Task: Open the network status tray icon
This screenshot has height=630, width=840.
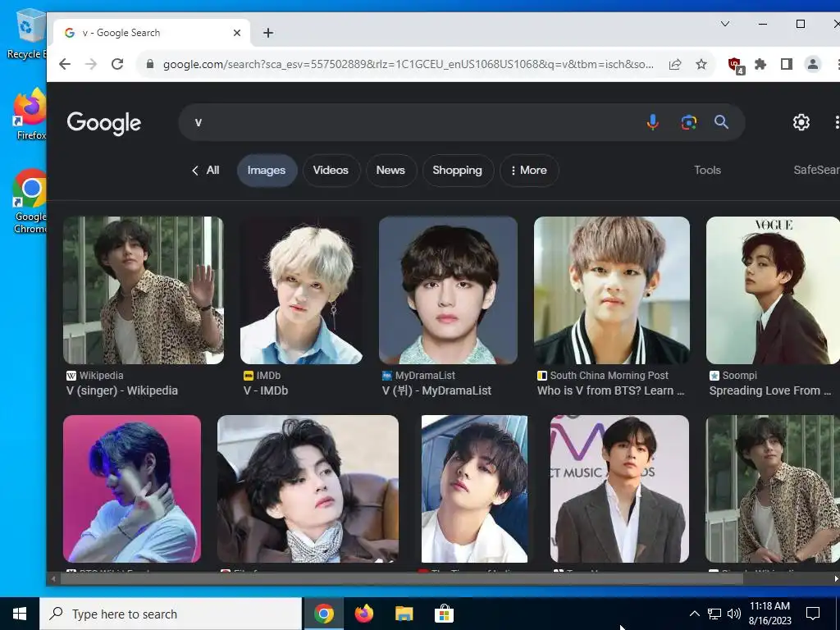Action: 714,614
